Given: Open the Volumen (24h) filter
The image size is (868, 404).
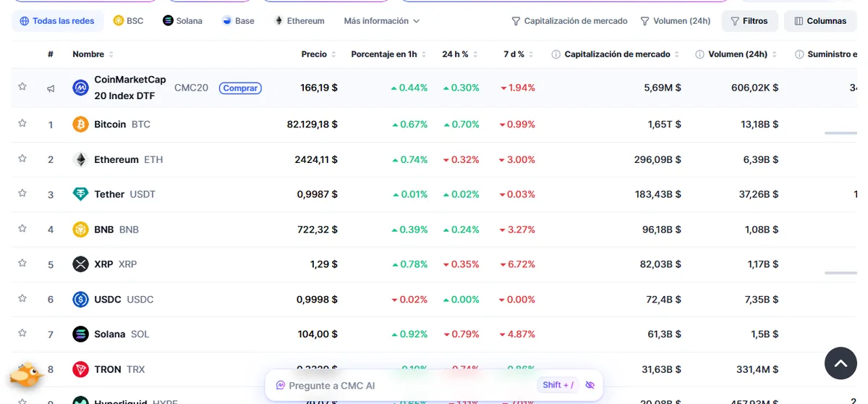Looking at the screenshot, I should [x=676, y=21].
